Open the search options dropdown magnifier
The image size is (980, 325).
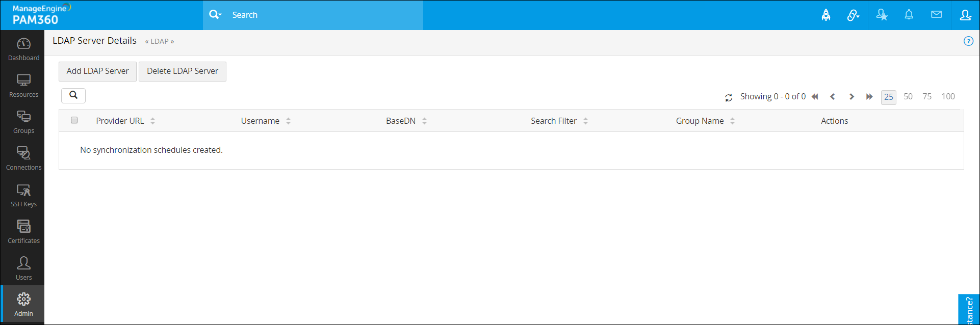[x=215, y=15]
